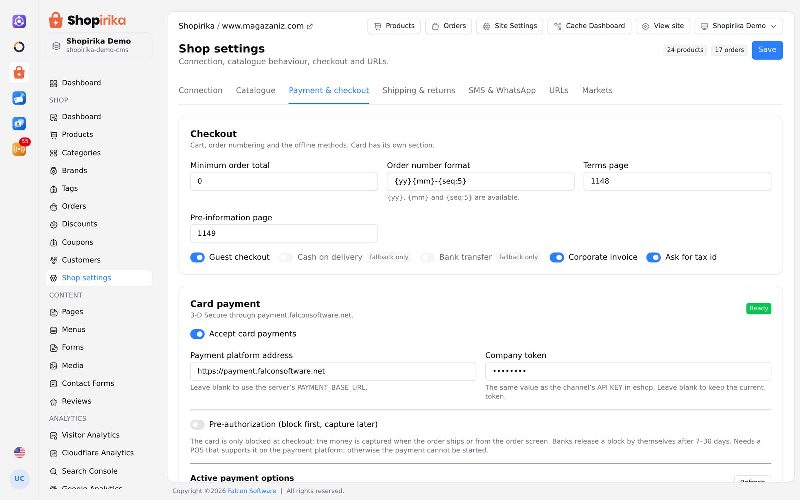This screenshot has width=800, height=500.
Task: Open the orange broadcast icon with red badge
Action: tap(19, 149)
